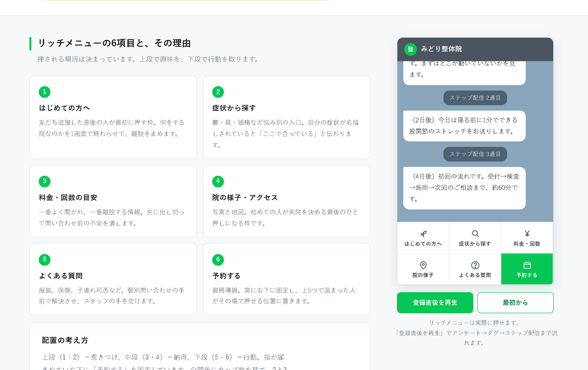This screenshot has height=370, width=588.
Task: Click the みどり整体院 chat title
Action: coord(441,49)
